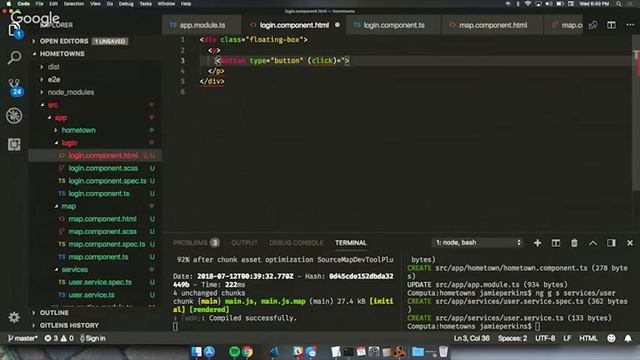Viewport: 640px width, 360px height.
Task: Open login.component.spec.ts in explorer
Action: 107,181
